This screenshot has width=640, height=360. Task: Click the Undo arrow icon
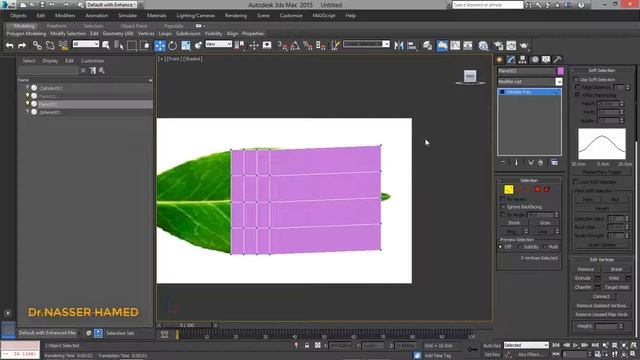click(9, 45)
